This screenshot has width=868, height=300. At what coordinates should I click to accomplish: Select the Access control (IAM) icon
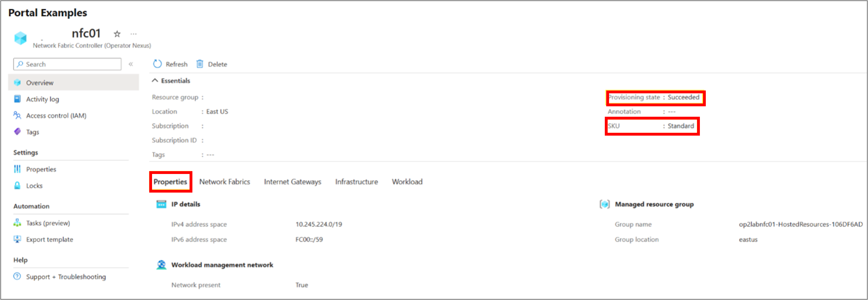(17, 115)
